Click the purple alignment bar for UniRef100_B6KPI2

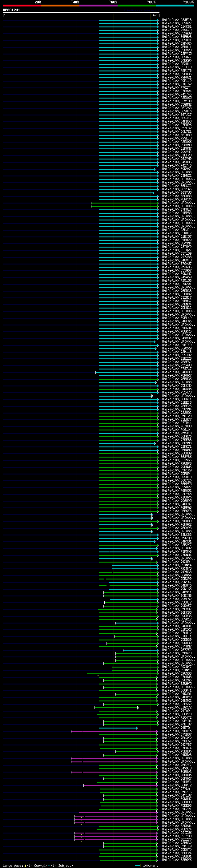coord(121,785)
